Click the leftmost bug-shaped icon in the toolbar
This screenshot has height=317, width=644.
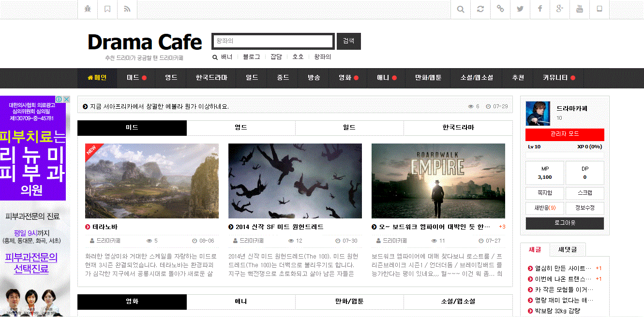[x=88, y=9]
